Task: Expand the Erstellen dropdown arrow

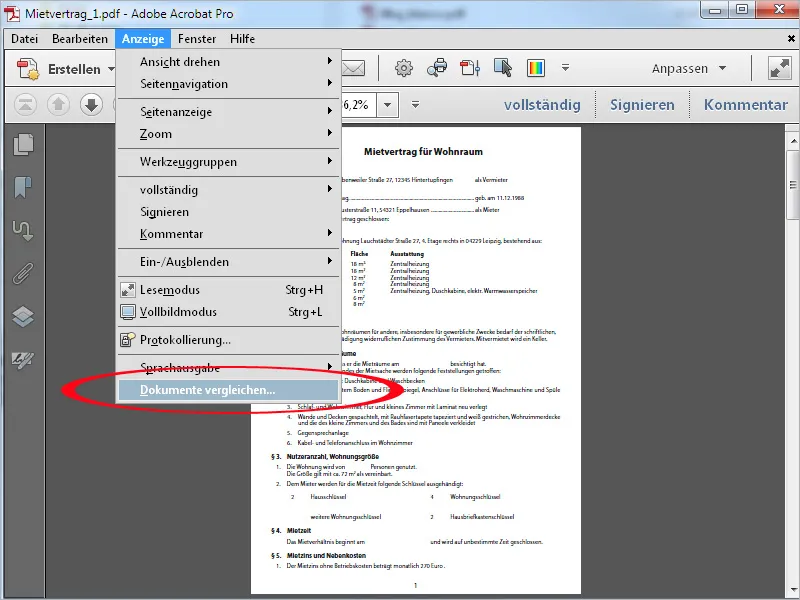Action: [x=111, y=69]
